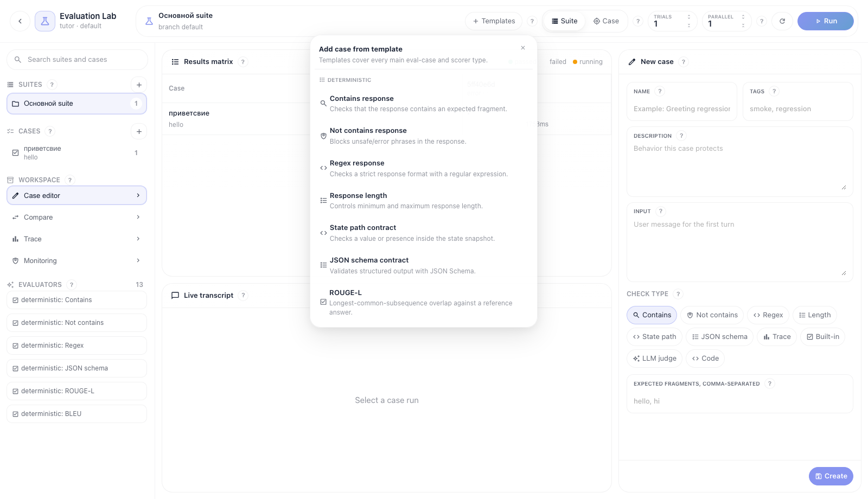Add a new case with plus icon
This screenshot has height=499, width=868.
pos(139,131)
